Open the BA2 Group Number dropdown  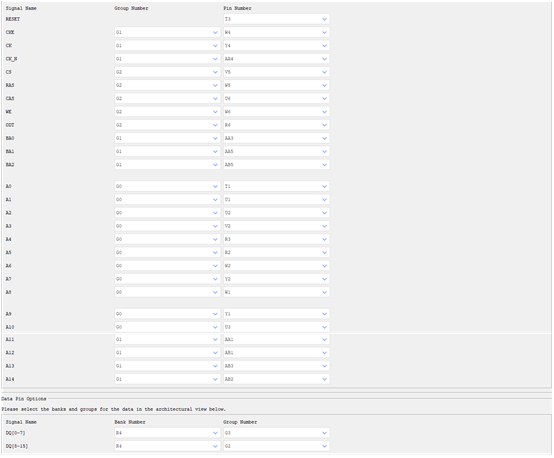[167, 165]
